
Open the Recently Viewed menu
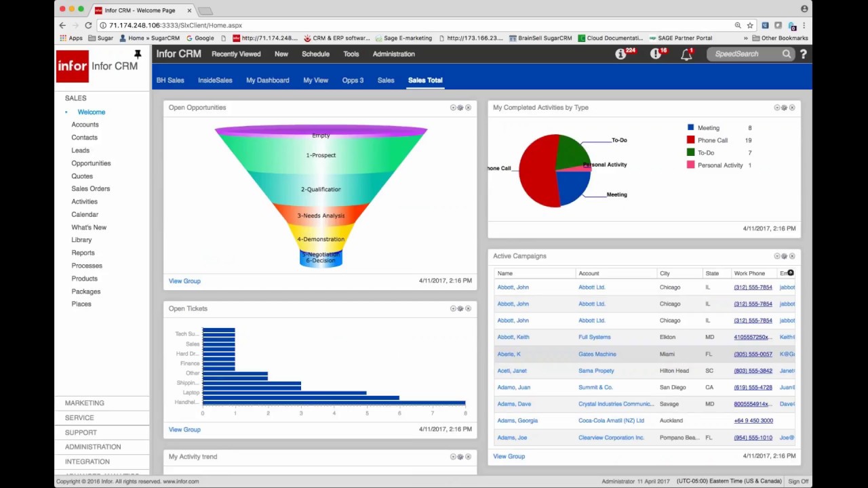(236, 54)
